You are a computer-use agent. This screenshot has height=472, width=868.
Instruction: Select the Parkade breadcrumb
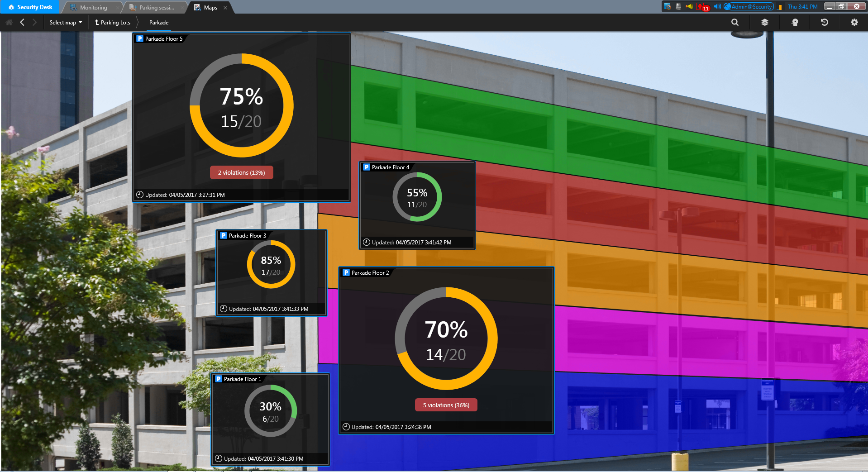159,23
